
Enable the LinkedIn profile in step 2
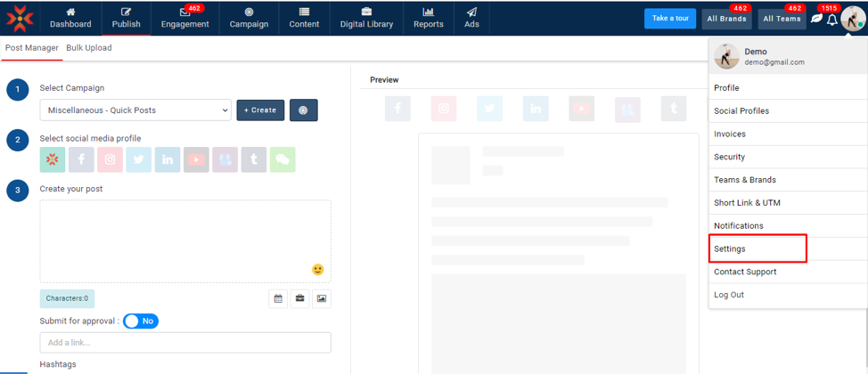(x=168, y=159)
